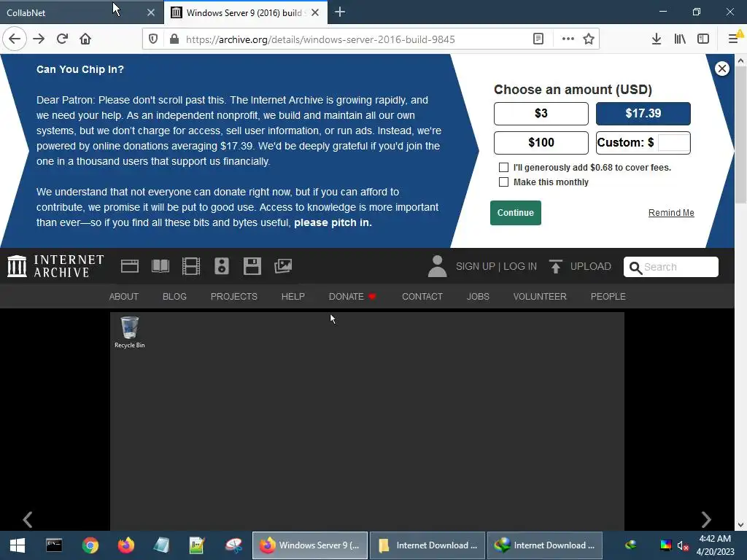
Task: Open the Video film strip icon
Action: [191, 266]
